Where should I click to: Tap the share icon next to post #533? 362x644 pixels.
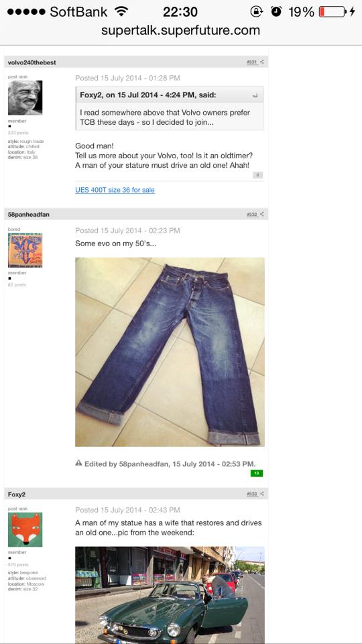click(262, 494)
